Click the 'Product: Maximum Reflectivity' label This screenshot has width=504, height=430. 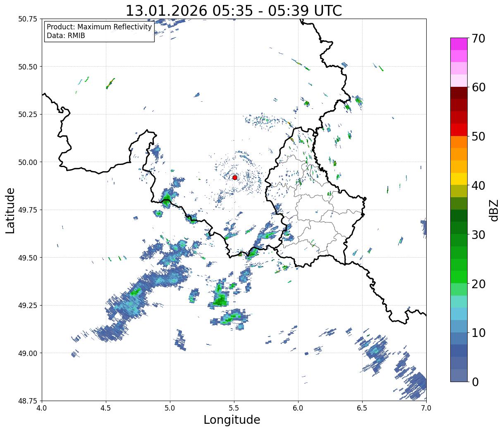coord(99,27)
